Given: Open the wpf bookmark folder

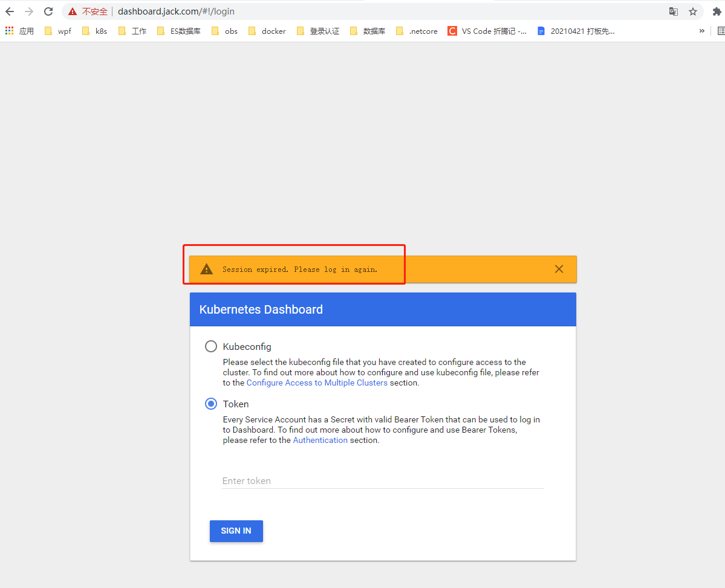Looking at the screenshot, I should tap(58, 31).
